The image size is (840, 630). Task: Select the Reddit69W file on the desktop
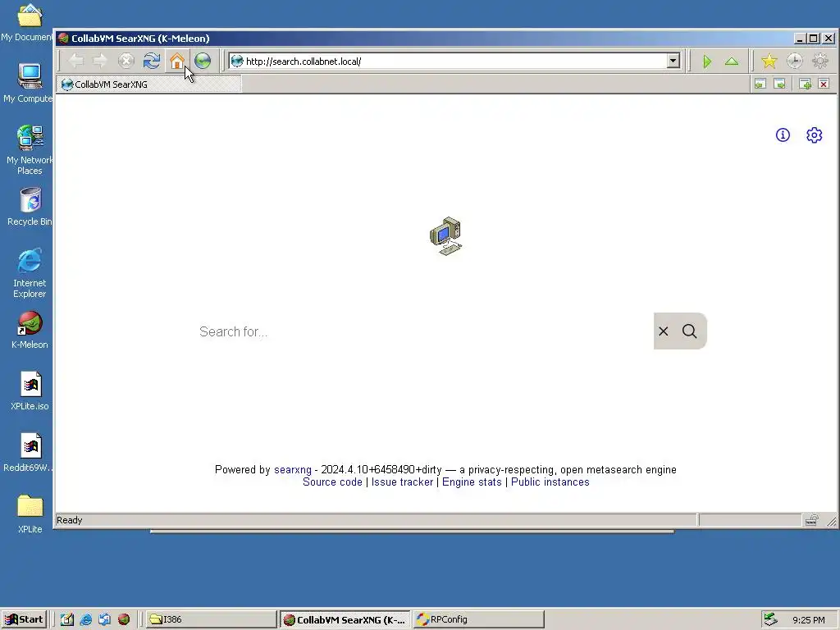(x=29, y=452)
